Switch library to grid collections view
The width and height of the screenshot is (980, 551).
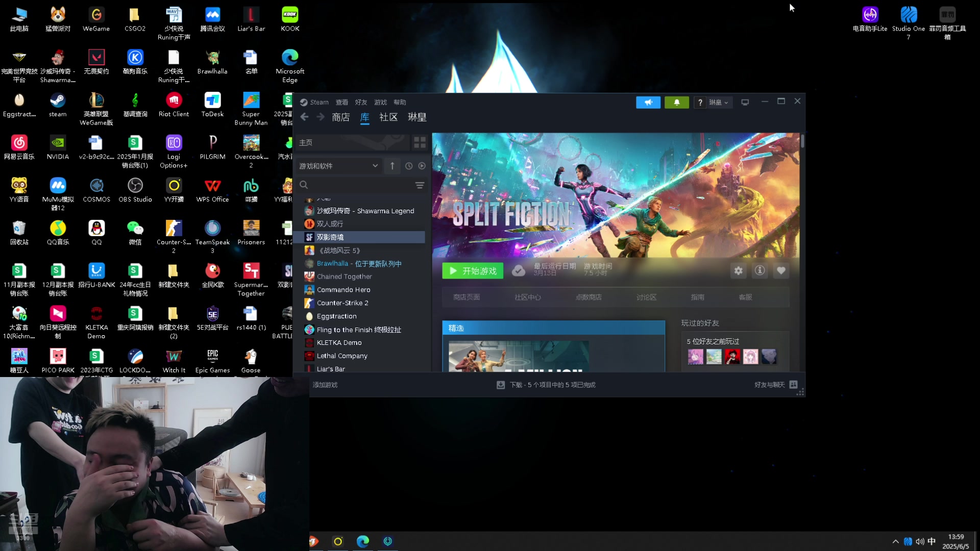420,142
